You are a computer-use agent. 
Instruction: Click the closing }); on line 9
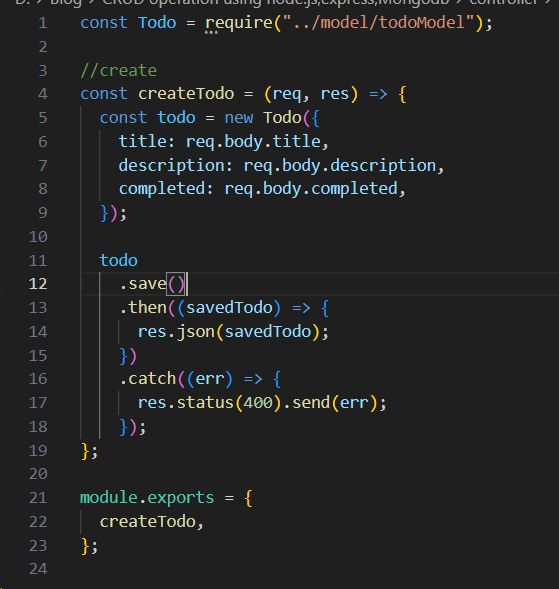coord(113,213)
